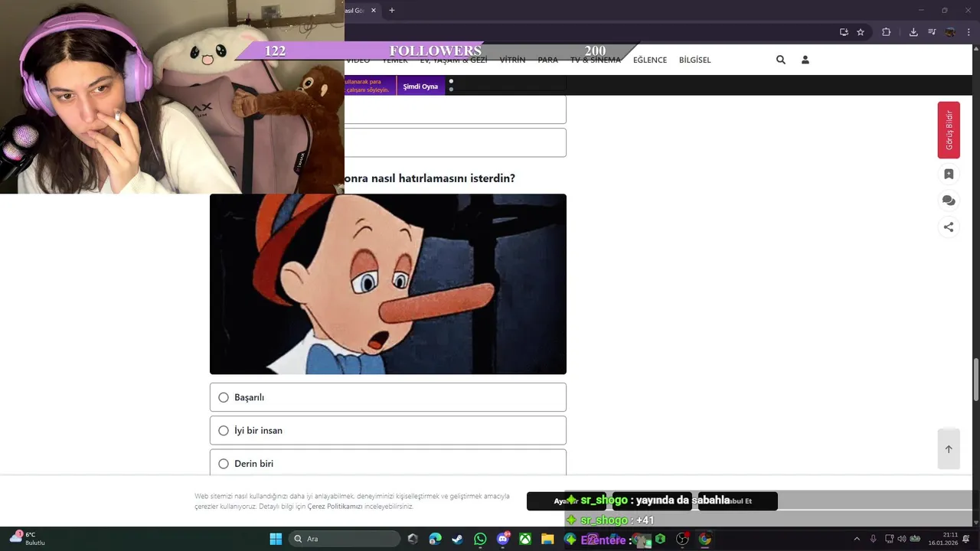Open the comments bubble icon in right sidebar
Viewport: 980px width, 551px height.
(949, 201)
